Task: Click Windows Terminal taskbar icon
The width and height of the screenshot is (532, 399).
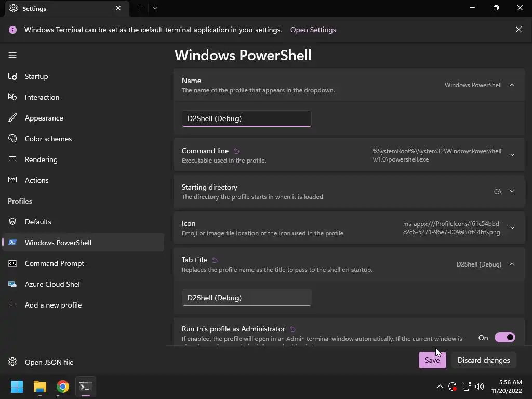Action: pyautogui.click(x=86, y=387)
